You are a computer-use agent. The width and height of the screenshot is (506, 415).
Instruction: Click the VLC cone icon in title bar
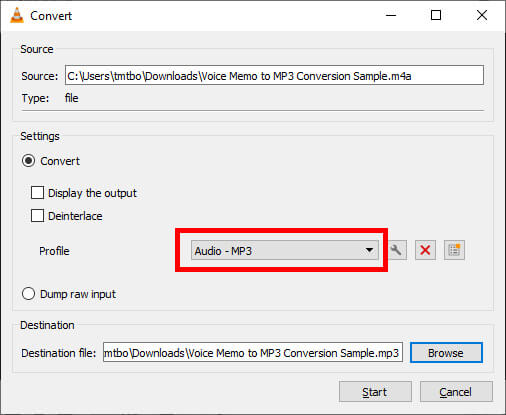tap(17, 15)
